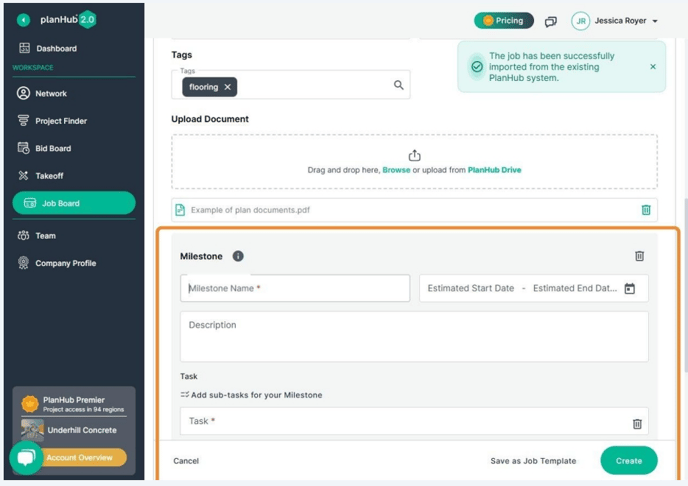Open the Bid Board menu item
This screenshot has height=486, width=688.
[x=53, y=148]
